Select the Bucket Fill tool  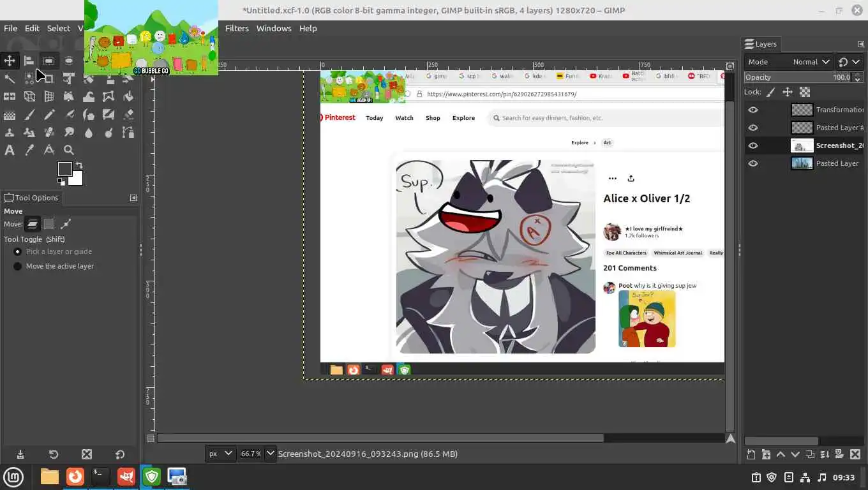point(128,96)
